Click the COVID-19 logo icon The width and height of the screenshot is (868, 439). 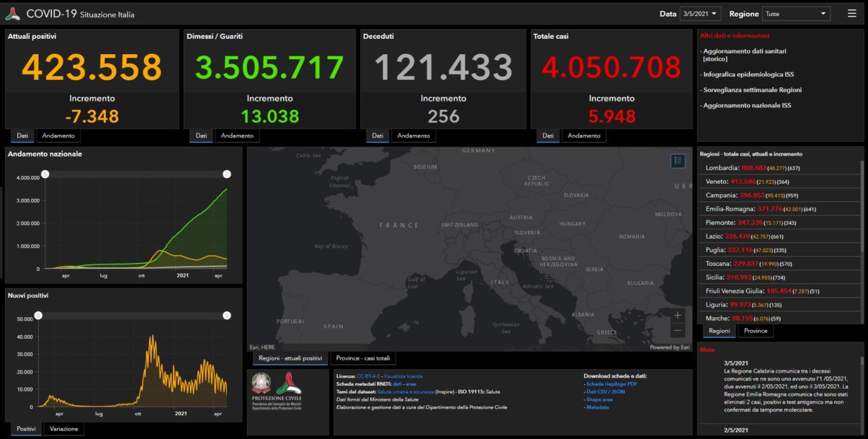tap(12, 14)
